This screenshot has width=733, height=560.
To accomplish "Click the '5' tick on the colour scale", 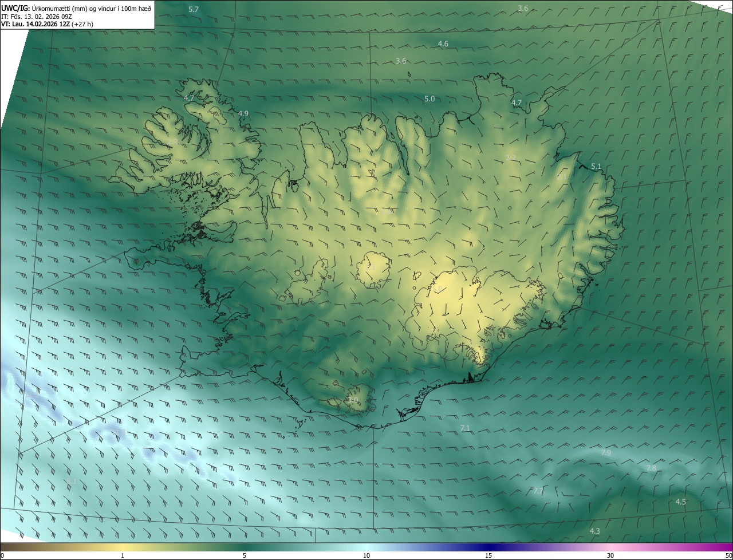I will [x=245, y=555].
